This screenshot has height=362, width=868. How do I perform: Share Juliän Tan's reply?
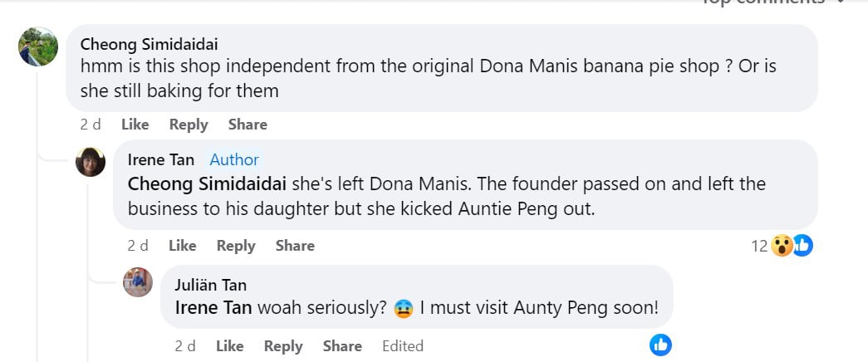[x=342, y=346]
